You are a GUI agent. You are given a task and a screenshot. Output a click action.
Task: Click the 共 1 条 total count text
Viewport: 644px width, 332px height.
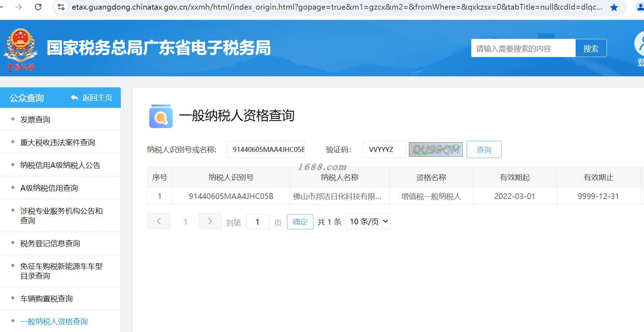[329, 222]
